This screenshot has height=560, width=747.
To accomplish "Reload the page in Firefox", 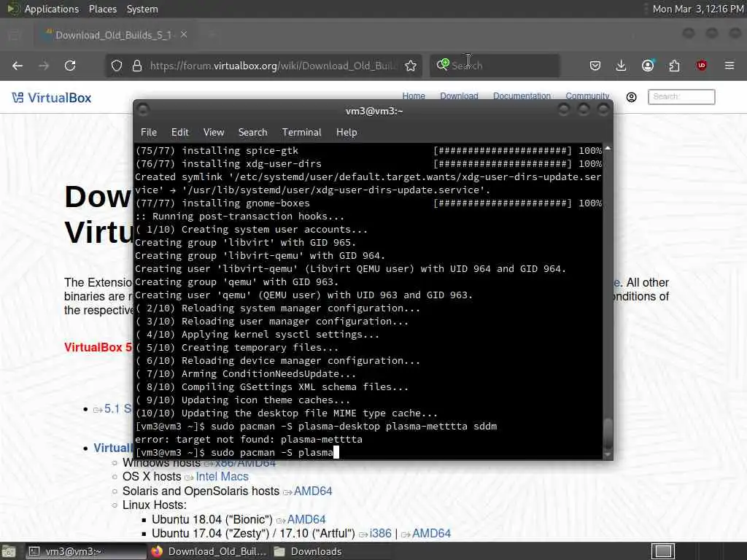I will point(70,66).
